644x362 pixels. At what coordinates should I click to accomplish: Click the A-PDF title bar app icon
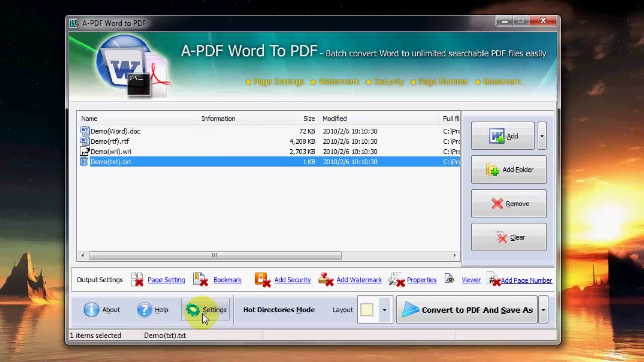point(74,23)
